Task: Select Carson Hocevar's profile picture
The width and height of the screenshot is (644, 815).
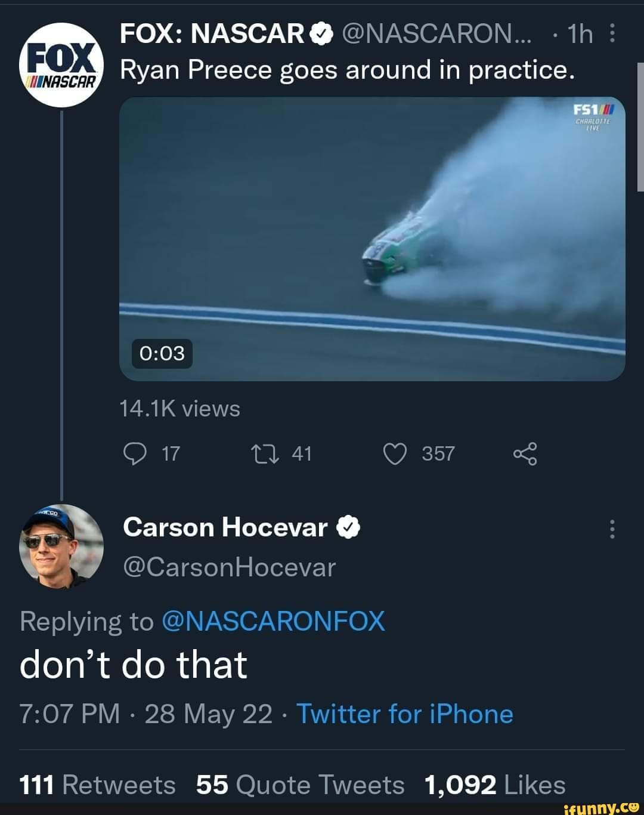Action: pyautogui.click(x=58, y=546)
